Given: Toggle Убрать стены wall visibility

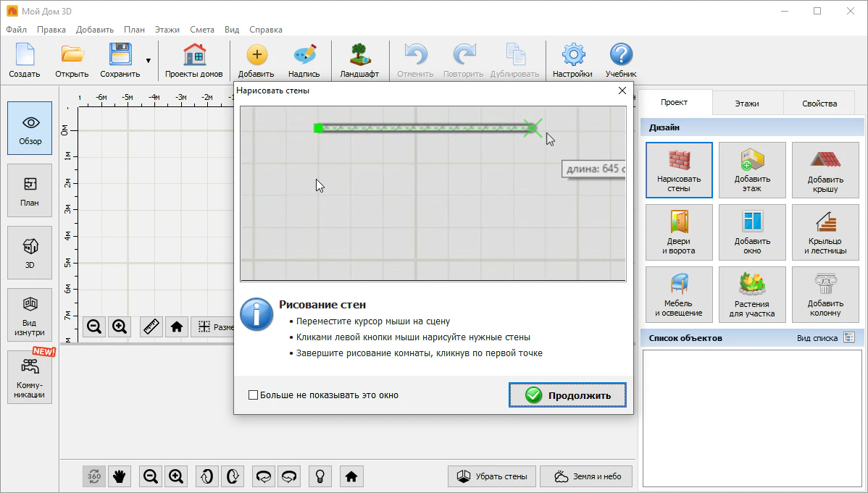Looking at the screenshot, I should (x=493, y=476).
